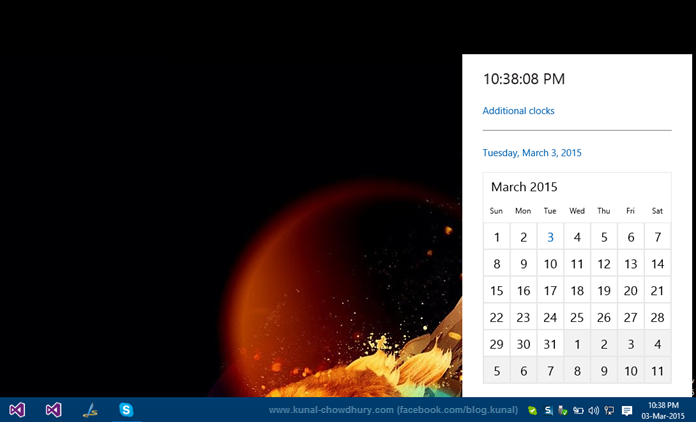Select March 1 in the calendar
Screen dimensions: 696x422
pos(497,237)
